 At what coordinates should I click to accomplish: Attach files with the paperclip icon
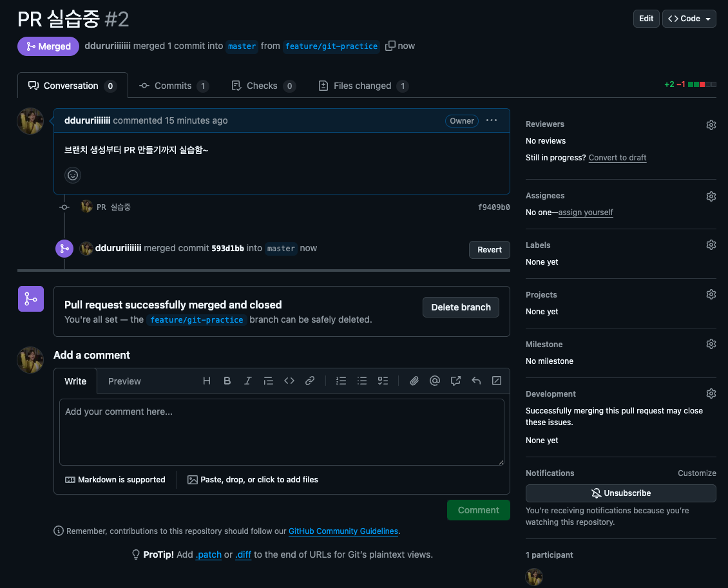414,381
